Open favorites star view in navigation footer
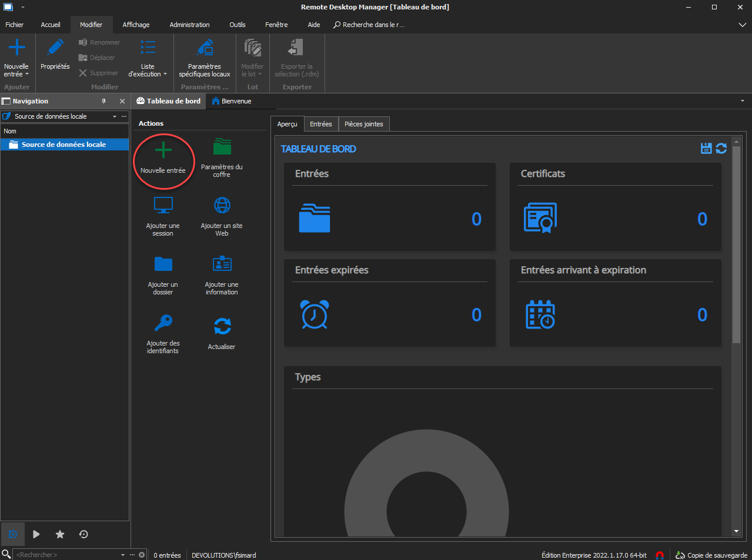This screenshot has height=560, width=752. pyautogui.click(x=60, y=534)
